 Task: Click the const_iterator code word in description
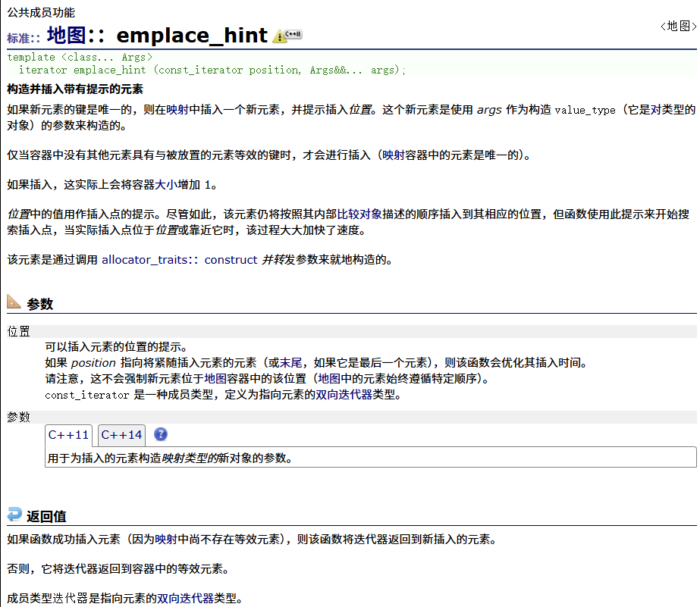(87, 395)
